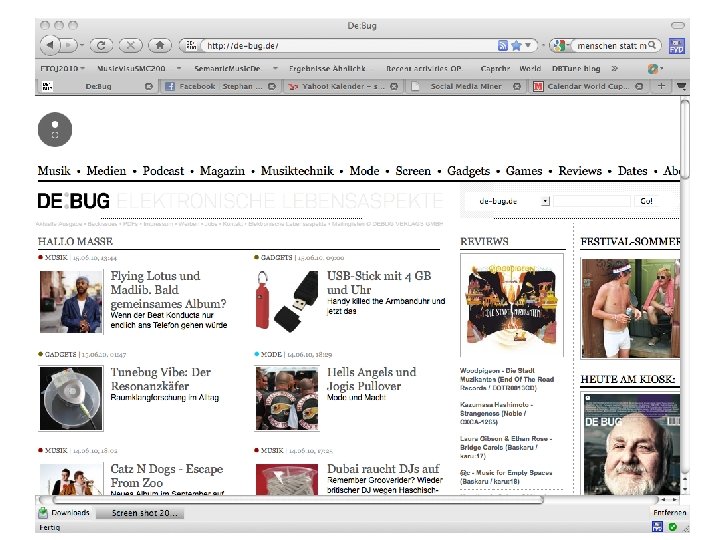Click the site identity favicon in address bar

pyautogui.click(x=191, y=45)
